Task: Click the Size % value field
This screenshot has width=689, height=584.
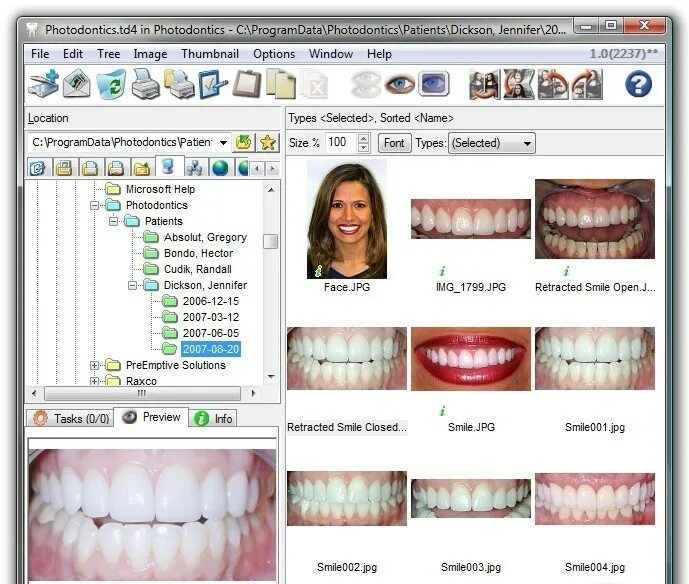Action: coord(341,142)
